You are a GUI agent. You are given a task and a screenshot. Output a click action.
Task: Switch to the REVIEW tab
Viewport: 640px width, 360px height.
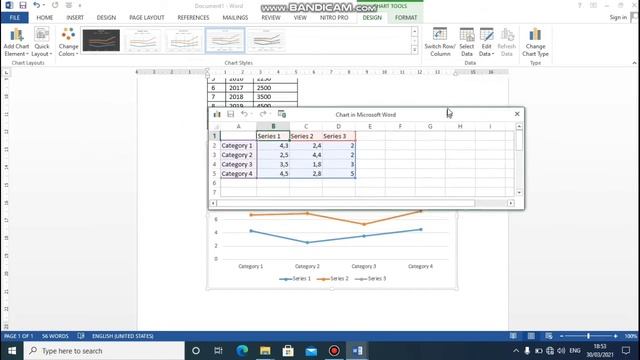point(271,18)
